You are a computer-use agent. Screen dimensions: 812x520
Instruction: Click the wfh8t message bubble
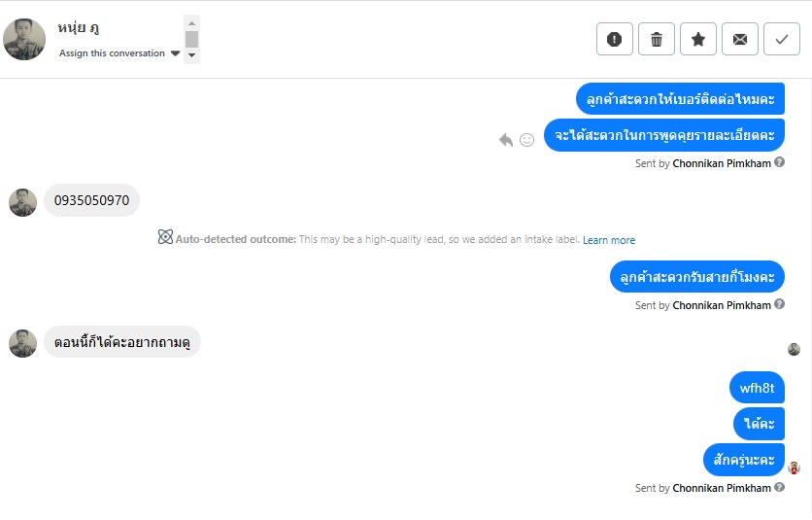tap(757, 388)
